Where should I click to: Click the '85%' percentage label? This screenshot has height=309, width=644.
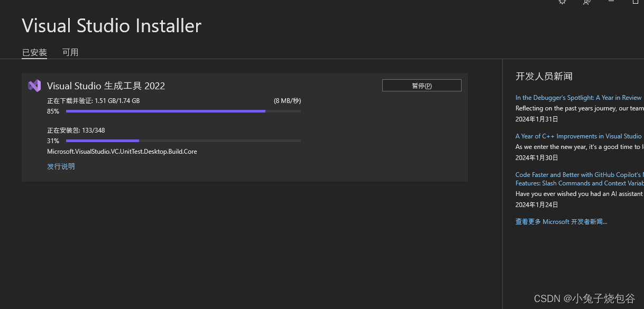coord(53,111)
